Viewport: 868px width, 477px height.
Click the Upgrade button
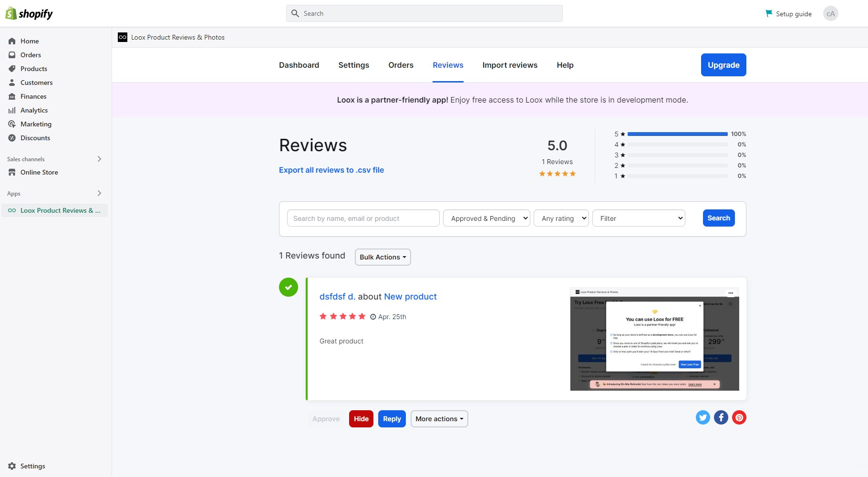pos(723,65)
